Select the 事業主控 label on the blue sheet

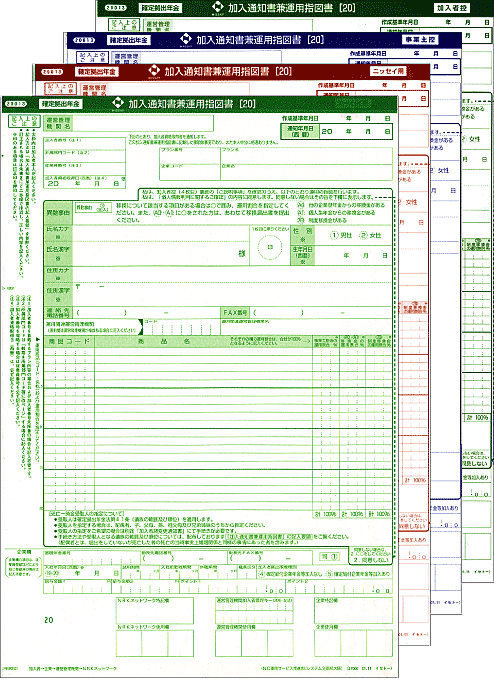click(420, 40)
